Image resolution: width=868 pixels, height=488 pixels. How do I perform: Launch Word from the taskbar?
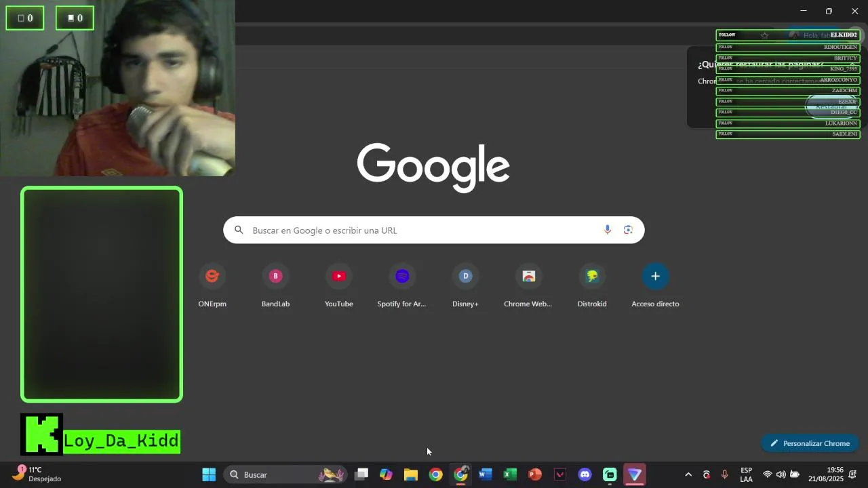[x=486, y=474]
